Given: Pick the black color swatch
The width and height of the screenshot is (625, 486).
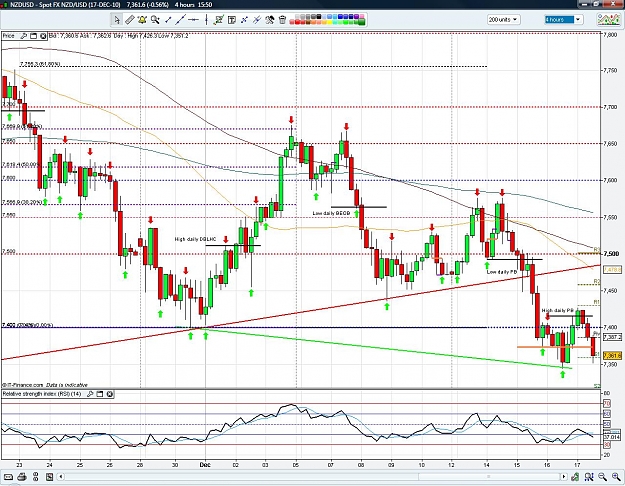Looking at the screenshot, I should (x=319, y=16).
